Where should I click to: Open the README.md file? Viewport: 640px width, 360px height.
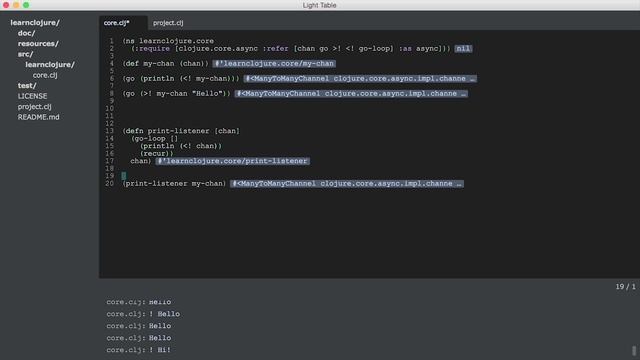[38, 117]
